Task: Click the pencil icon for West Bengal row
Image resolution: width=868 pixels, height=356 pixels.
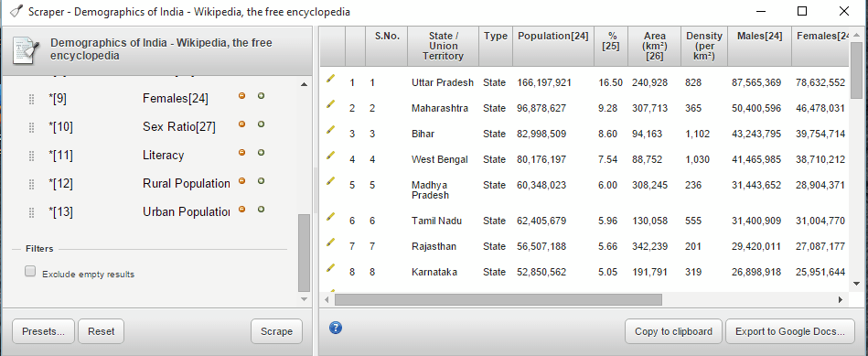Action: pos(330,155)
